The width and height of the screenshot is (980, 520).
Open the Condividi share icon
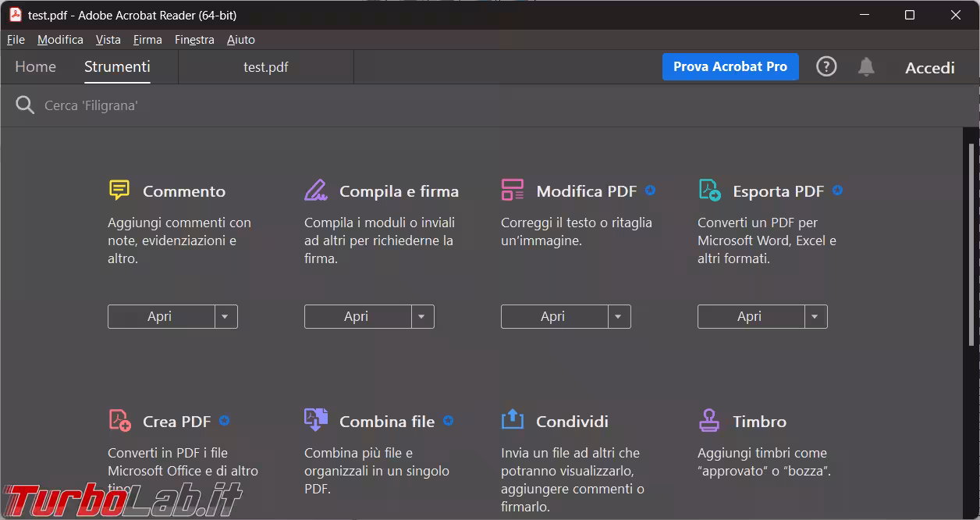[x=512, y=419]
